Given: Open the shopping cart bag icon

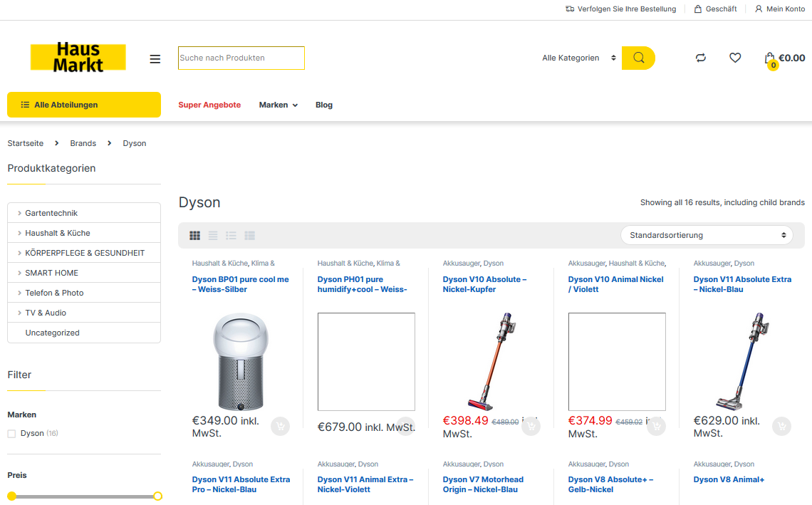Looking at the screenshot, I should coord(770,58).
